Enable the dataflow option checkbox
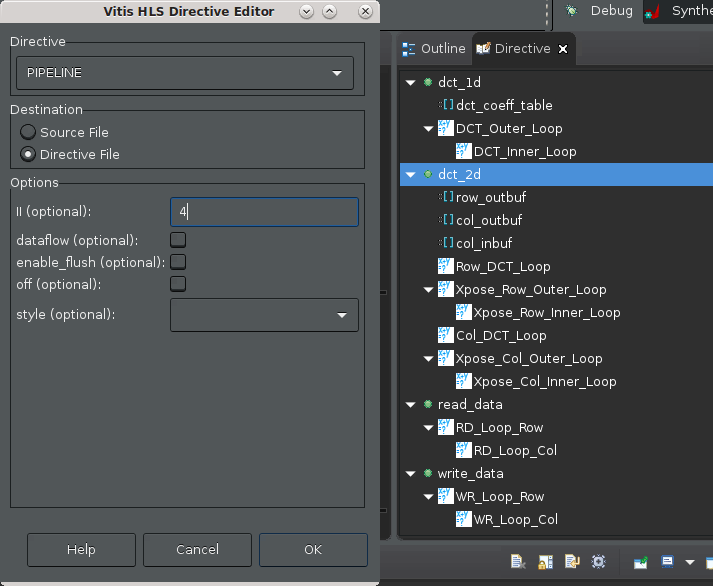Image resolution: width=713 pixels, height=586 pixels. (178, 240)
